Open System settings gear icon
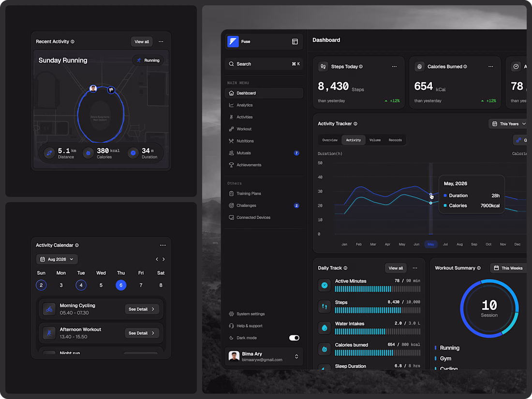The height and width of the screenshot is (399, 532). pos(231,314)
